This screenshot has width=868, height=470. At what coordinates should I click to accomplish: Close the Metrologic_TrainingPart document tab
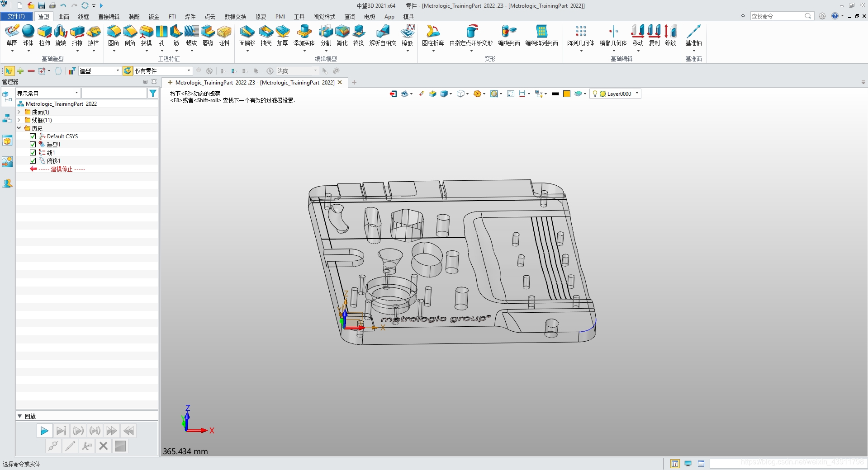pyautogui.click(x=340, y=82)
